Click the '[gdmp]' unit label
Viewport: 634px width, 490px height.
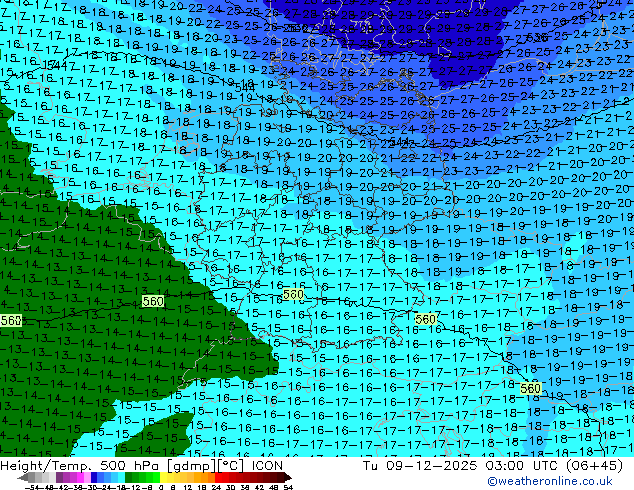click(192, 465)
